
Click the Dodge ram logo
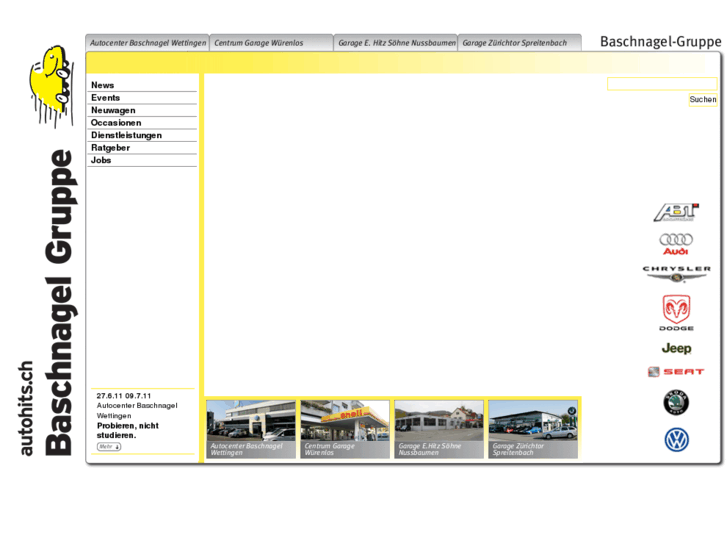click(x=676, y=313)
